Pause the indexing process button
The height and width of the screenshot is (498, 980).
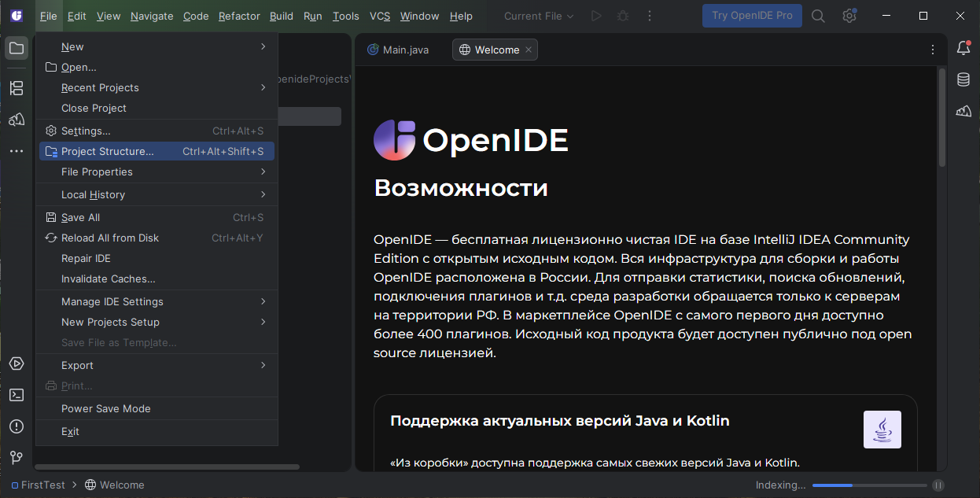pyautogui.click(x=938, y=485)
